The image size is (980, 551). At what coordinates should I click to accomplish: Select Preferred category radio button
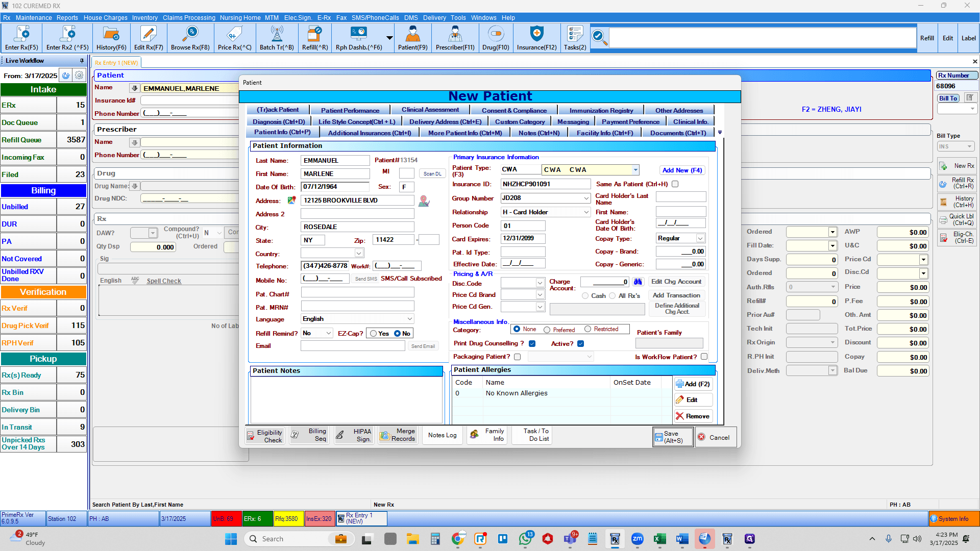tap(547, 330)
